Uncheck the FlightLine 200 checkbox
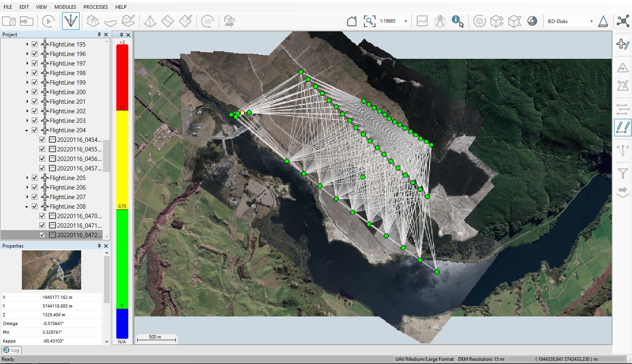This screenshot has height=364, width=632. point(35,92)
